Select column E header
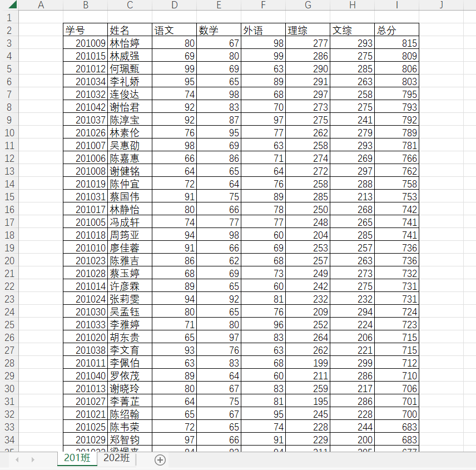This screenshot has height=470, width=476. 219,5
